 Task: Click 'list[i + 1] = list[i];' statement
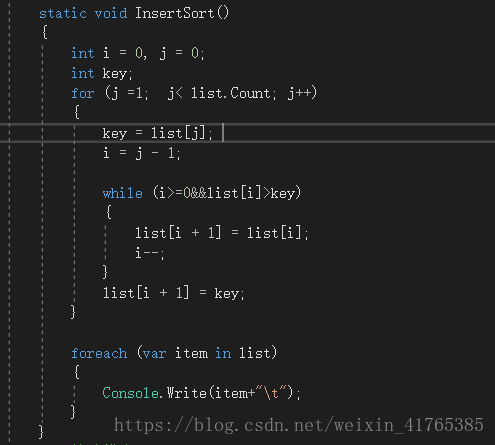coord(222,233)
